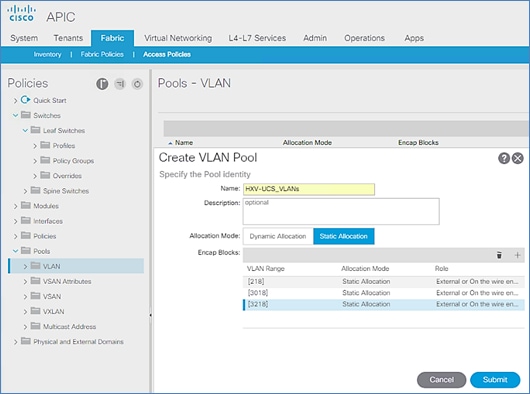Click the Interfaces folder icon

26,220
